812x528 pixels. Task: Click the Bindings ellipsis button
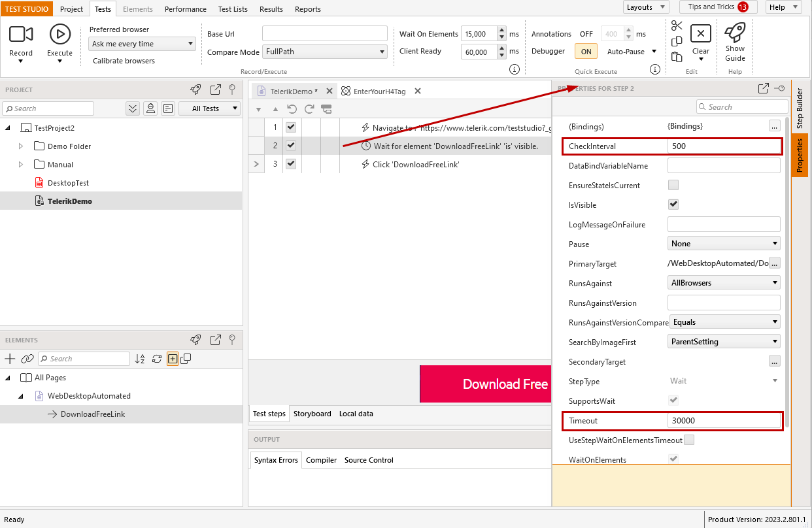[x=775, y=126]
